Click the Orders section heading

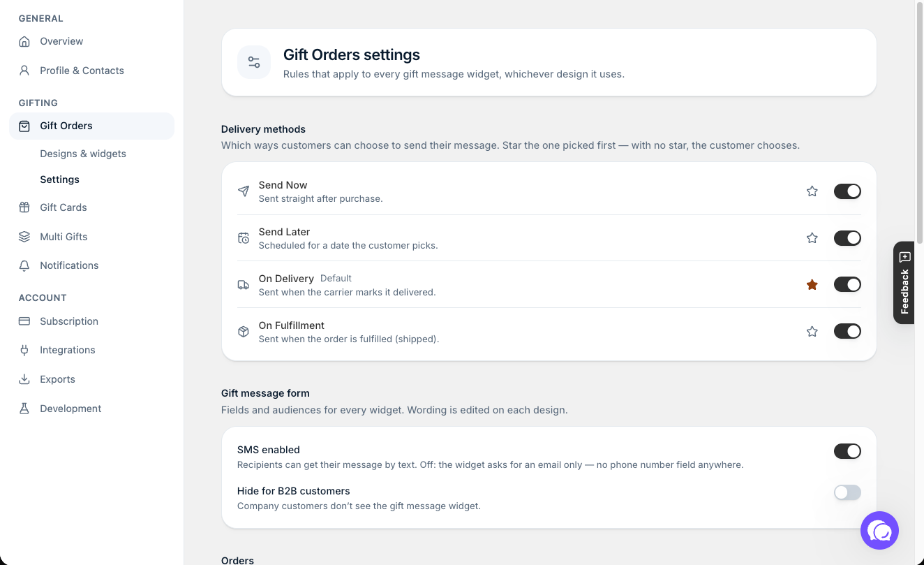pyautogui.click(x=237, y=560)
